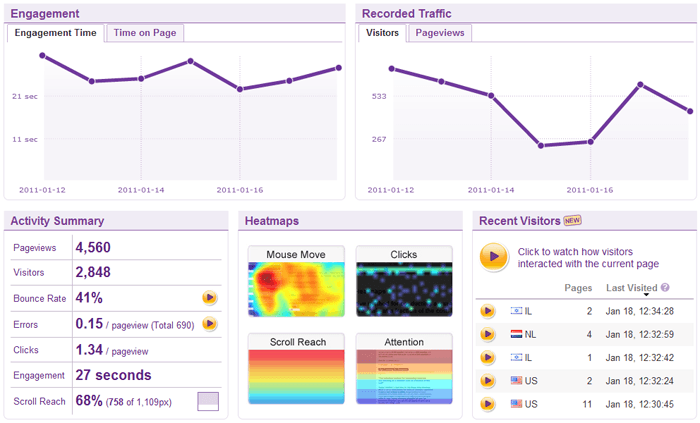Select the Pageviews tab in Recorded Traffic
Viewport: 700px width, 423px height.
point(440,33)
